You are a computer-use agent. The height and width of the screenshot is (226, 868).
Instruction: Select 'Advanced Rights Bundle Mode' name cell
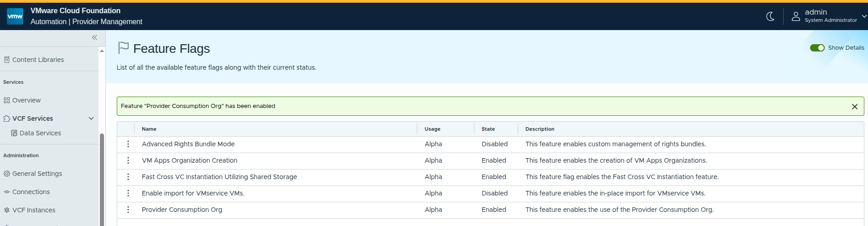point(188,144)
